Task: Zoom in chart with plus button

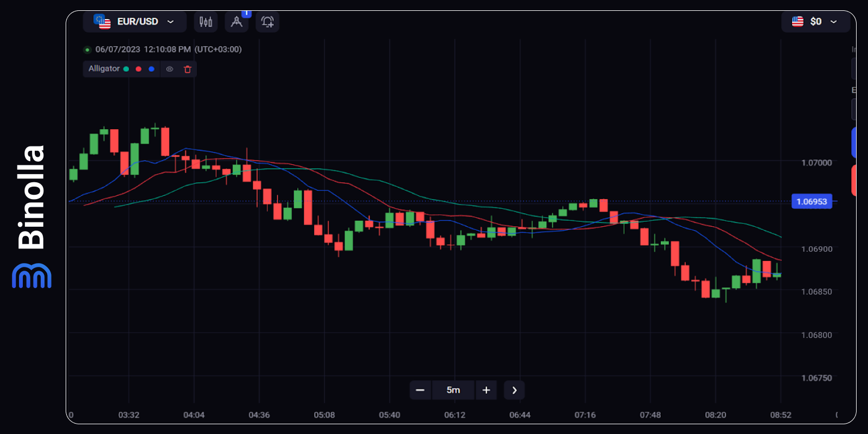Action: 486,390
